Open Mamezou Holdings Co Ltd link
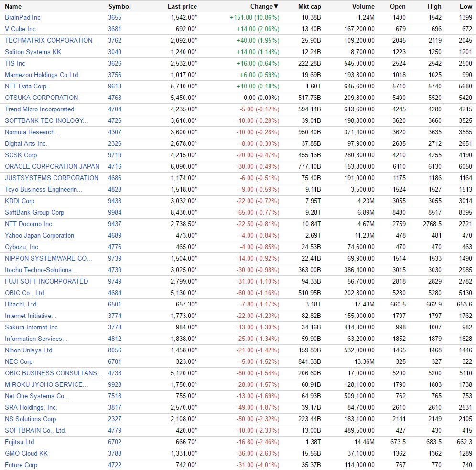This screenshot has width=476, height=470. coord(41,75)
